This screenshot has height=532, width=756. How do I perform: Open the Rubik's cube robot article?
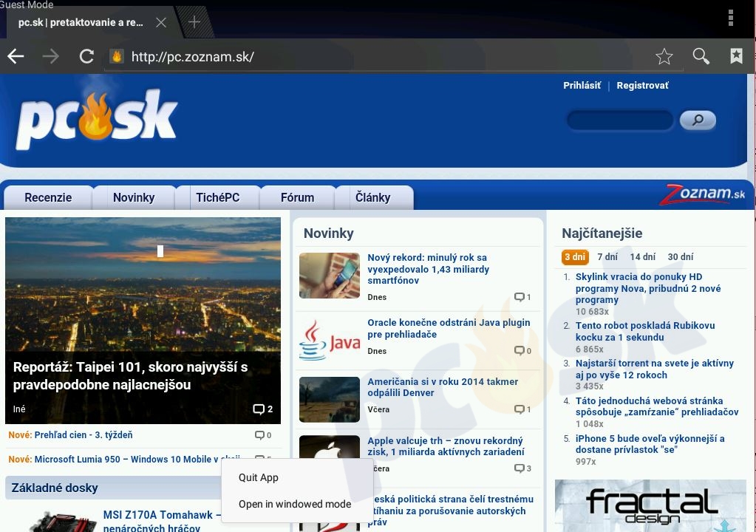point(645,331)
